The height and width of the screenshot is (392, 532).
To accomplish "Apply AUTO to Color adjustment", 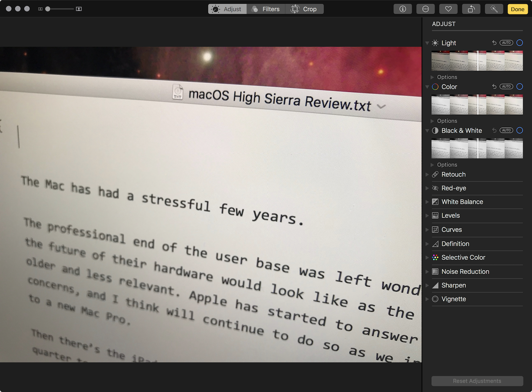I will point(506,87).
